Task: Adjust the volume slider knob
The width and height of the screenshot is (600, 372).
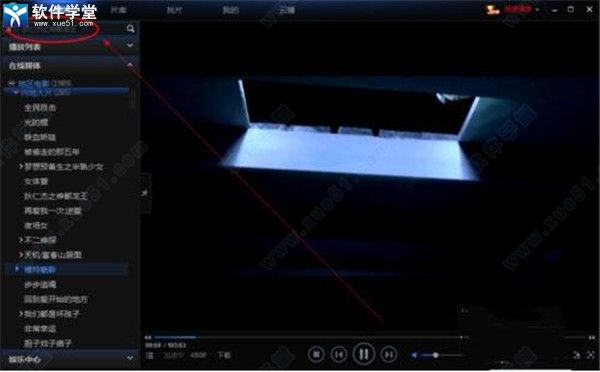Action: (x=435, y=355)
